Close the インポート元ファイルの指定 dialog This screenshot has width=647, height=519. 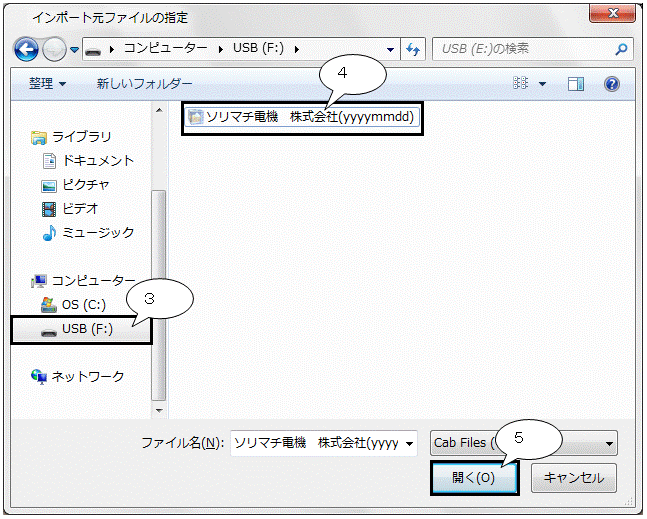coord(612,13)
